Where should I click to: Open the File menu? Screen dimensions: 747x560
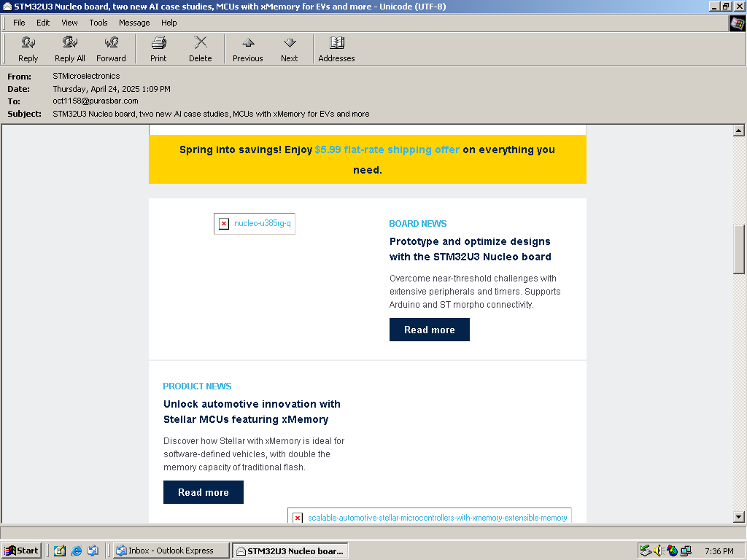[19, 23]
